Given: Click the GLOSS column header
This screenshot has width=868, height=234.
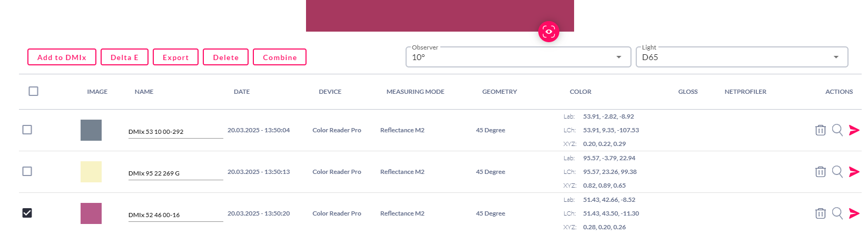Looking at the screenshot, I should coord(688,92).
